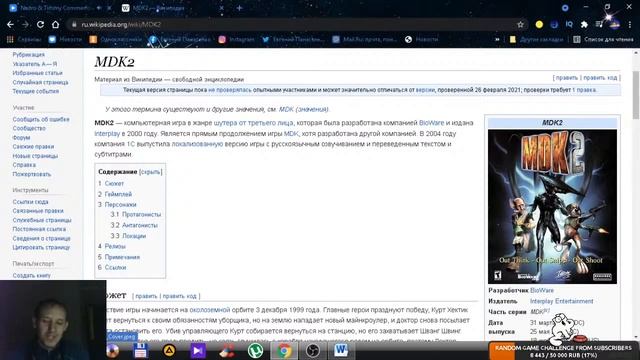640x360 pixels.
Task: Open a new browser tab
Action: [240, 8]
